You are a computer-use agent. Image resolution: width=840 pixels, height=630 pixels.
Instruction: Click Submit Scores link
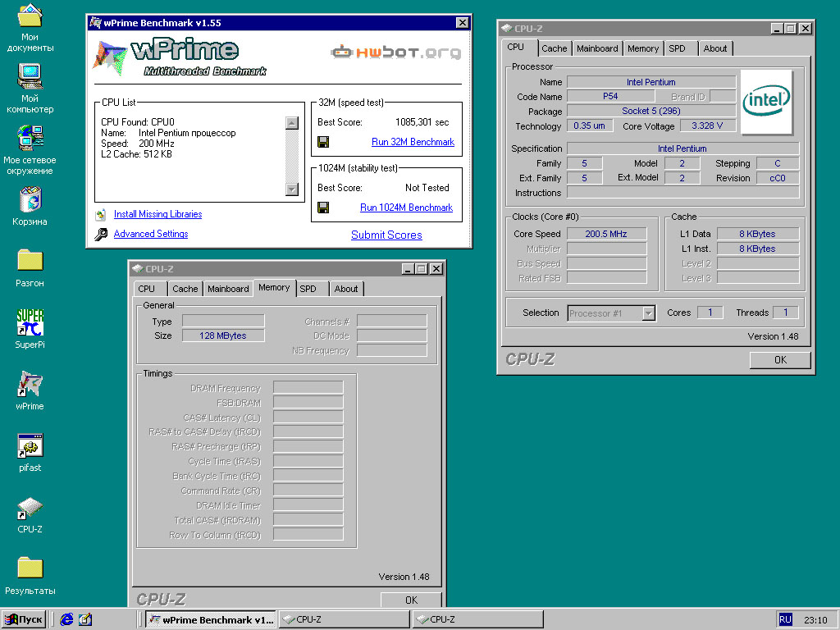pyautogui.click(x=386, y=235)
